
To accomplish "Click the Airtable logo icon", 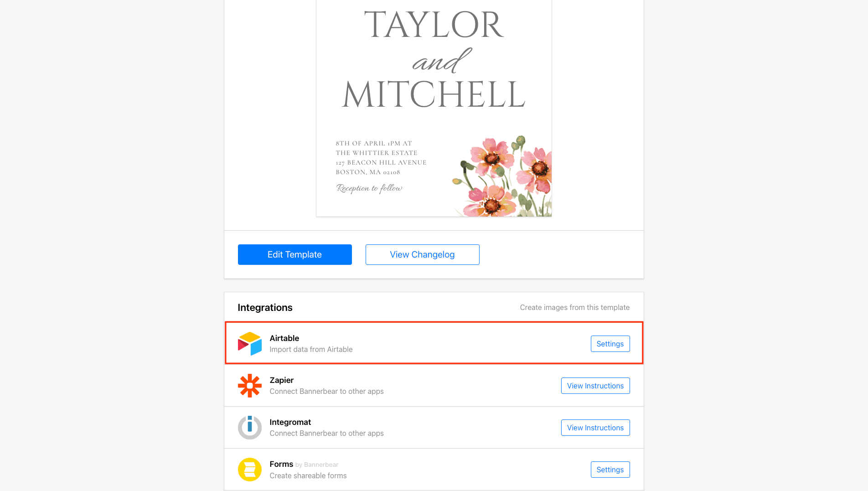I will tap(250, 344).
